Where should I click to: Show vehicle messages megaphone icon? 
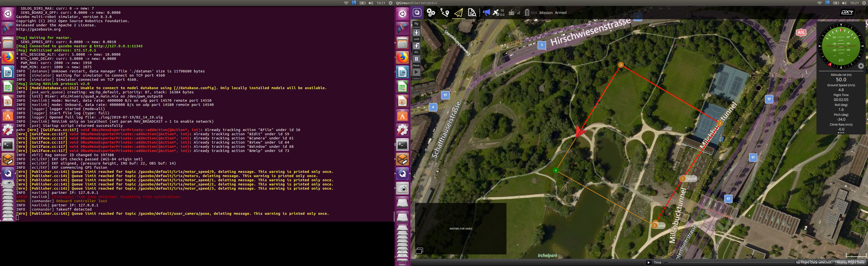[x=486, y=13]
